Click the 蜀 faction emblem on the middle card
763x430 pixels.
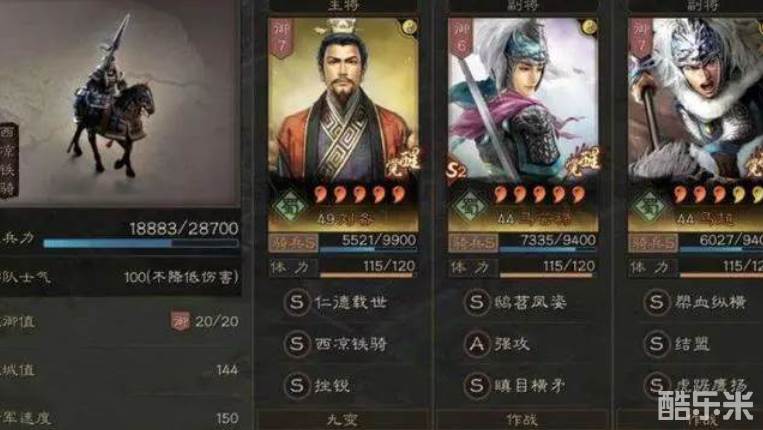click(469, 206)
